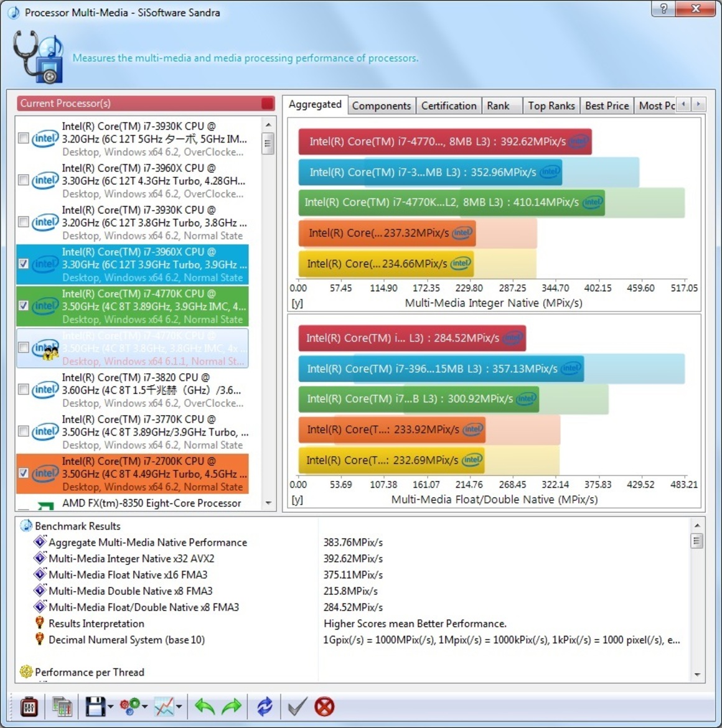Screen dimensions: 722x728
Task: Select Multi-Media Float/Double Native x8 FMA3 row
Action: [x=144, y=607]
